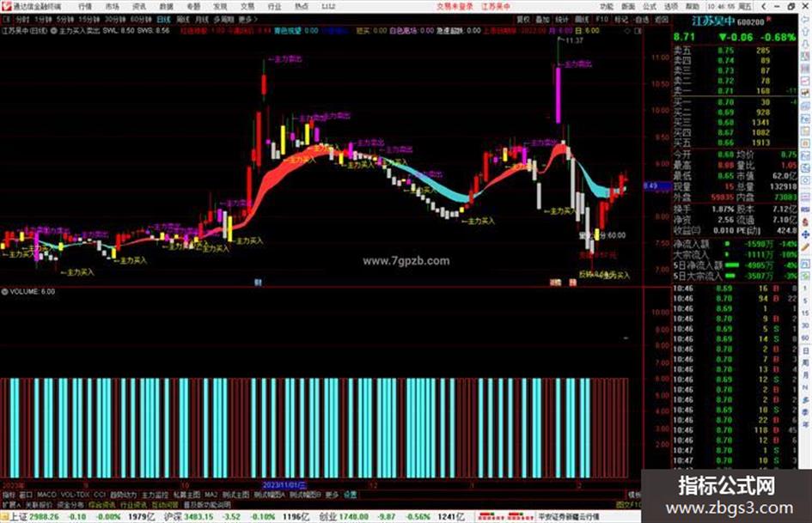812x523 pixels.
Task: Open the F10 company info
Action: (x=601, y=19)
